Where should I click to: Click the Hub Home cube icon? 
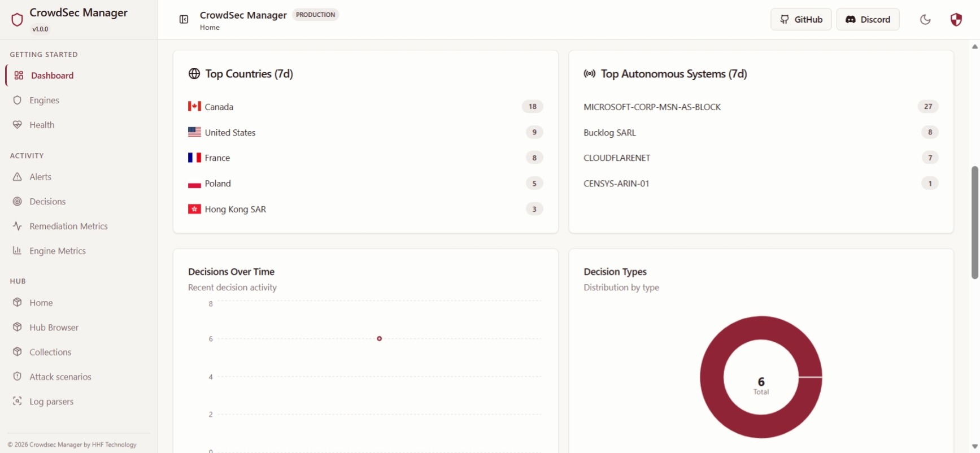(18, 302)
